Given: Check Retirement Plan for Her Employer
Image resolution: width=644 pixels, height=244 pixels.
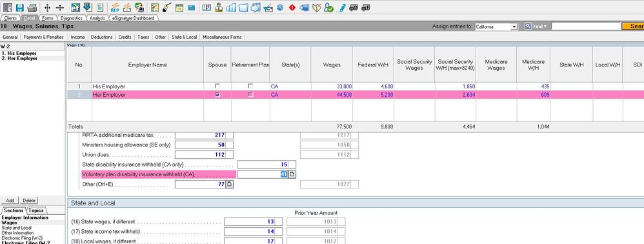Looking at the screenshot, I should tap(250, 94).
